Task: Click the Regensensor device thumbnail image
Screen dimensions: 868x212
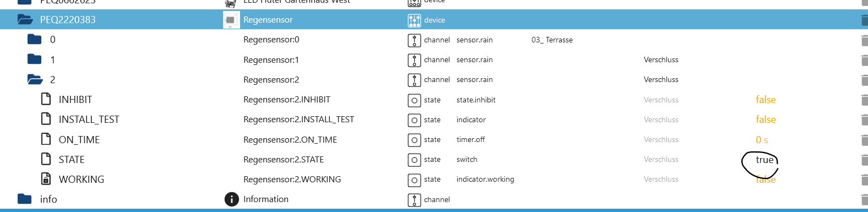Action: (x=231, y=20)
